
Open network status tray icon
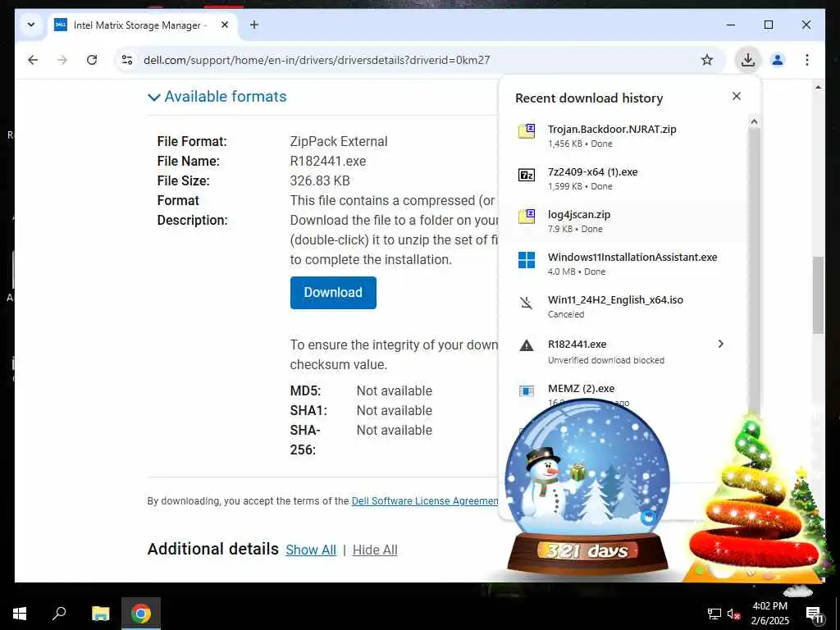pos(714,614)
